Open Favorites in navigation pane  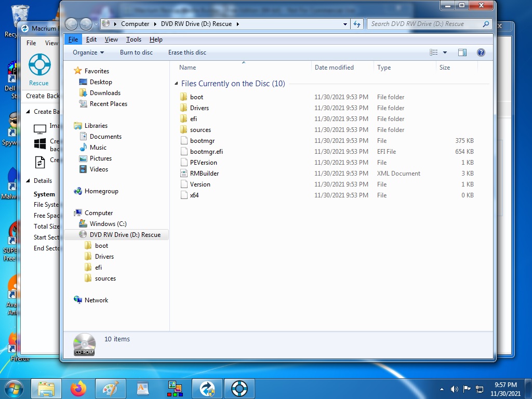pos(97,71)
